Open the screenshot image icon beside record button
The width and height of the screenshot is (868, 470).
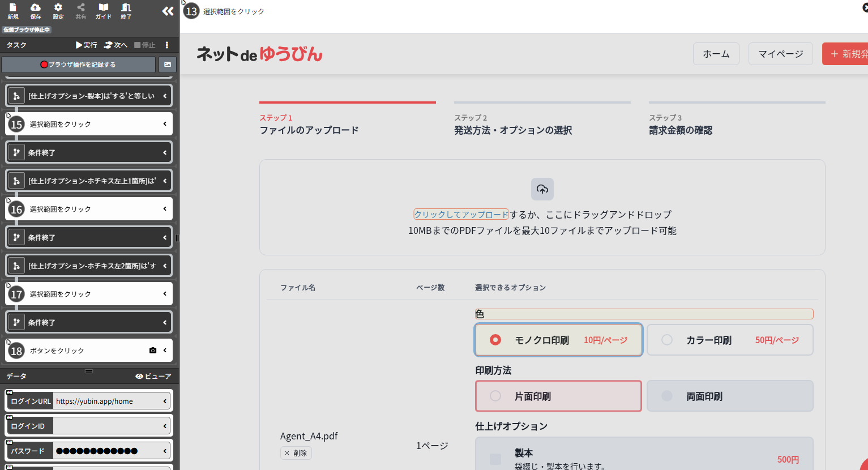pyautogui.click(x=167, y=65)
